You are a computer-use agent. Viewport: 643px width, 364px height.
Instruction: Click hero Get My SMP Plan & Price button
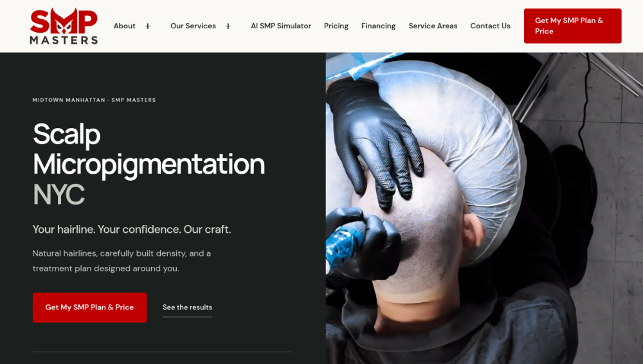89,307
